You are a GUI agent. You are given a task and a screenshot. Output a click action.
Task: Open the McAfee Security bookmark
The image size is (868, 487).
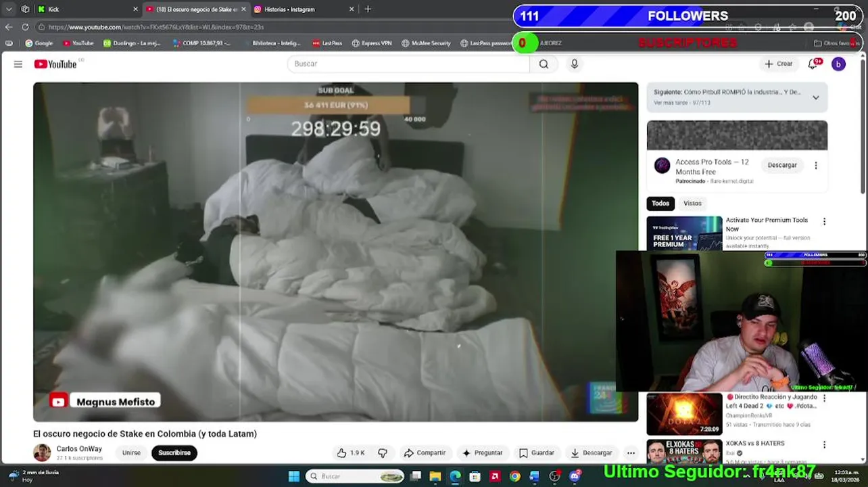(426, 43)
